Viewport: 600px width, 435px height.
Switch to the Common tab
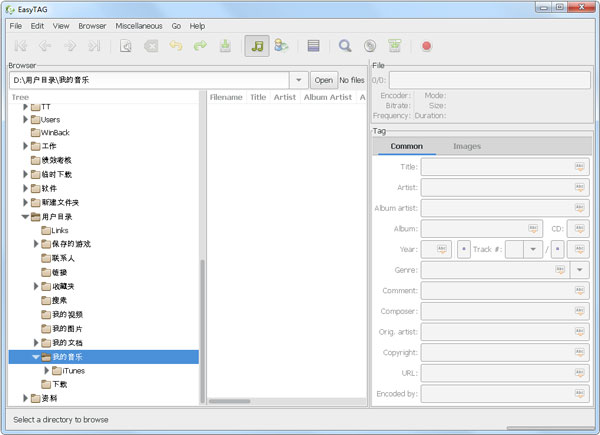406,146
